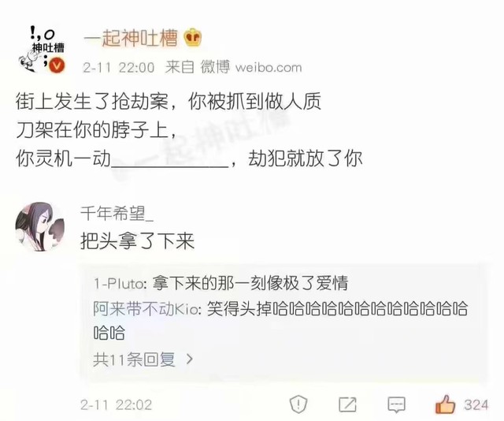Tap the orange V verification badge
This screenshot has height=421, width=504.
coord(57,66)
